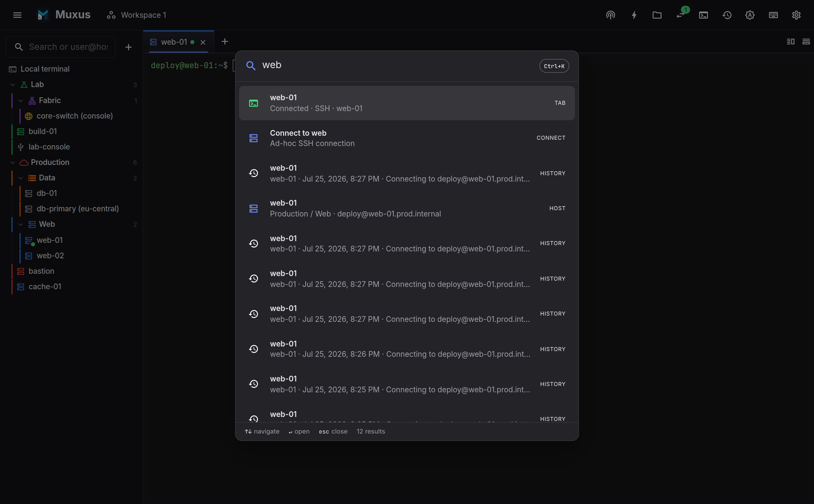Add new host with the sidebar plus button
The height and width of the screenshot is (504, 814).
[128, 47]
